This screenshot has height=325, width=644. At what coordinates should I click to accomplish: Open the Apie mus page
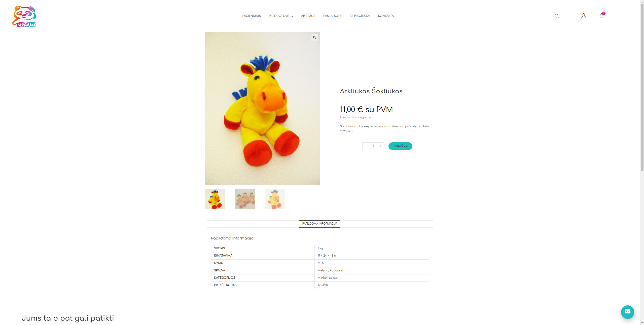coord(308,16)
